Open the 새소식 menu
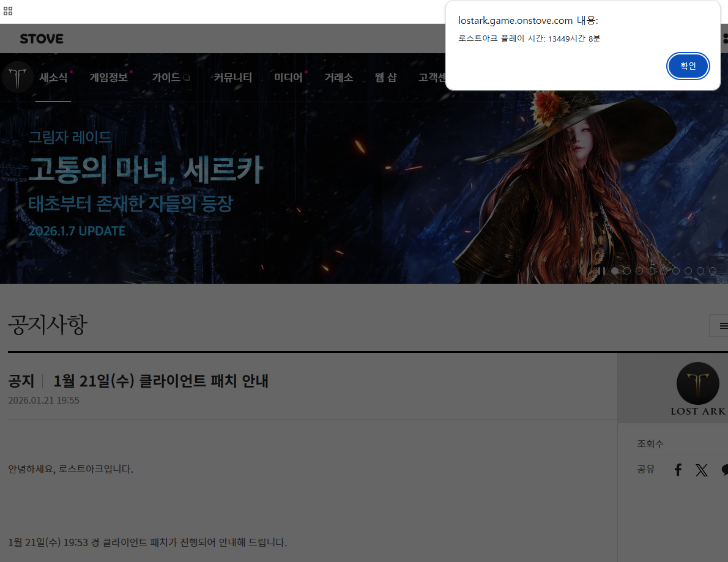The image size is (728, 562). [x=53, y=78]
